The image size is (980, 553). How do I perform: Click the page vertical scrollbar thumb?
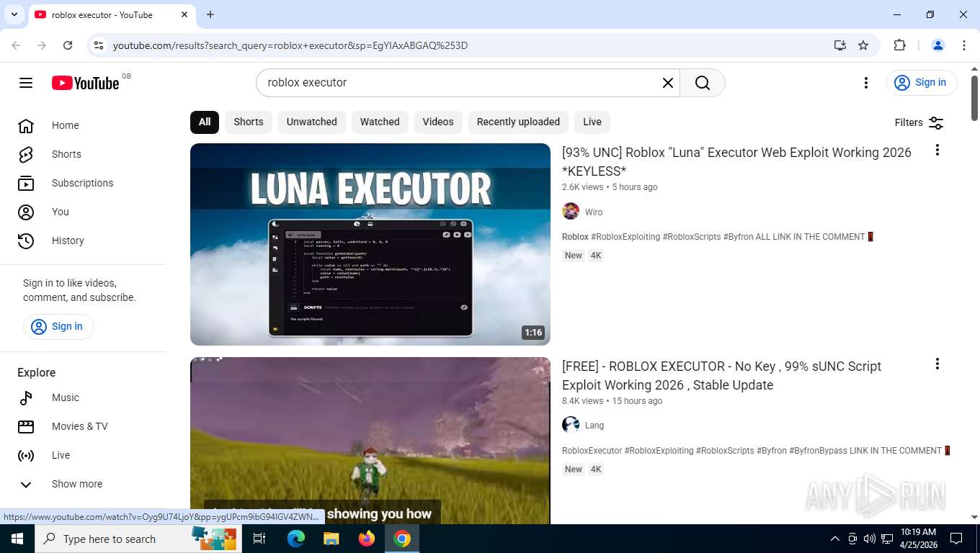[x=974, y=97]
